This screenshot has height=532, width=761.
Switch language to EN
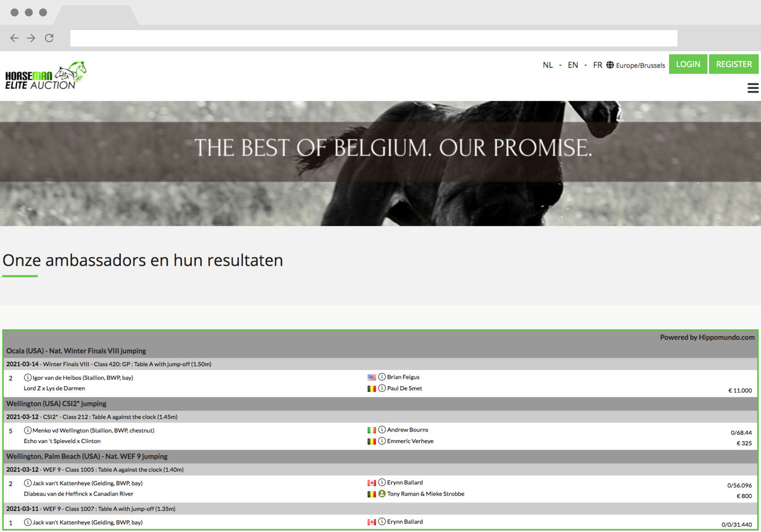coord(573,65)
